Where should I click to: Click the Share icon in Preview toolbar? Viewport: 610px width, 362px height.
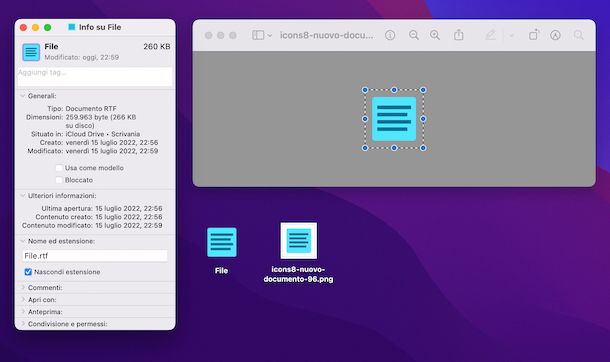click(x=459, y=35)
